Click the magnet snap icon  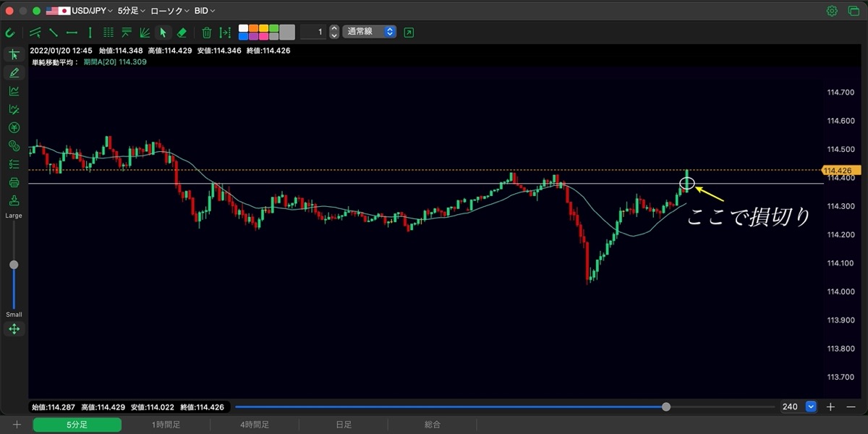[10, 32]
